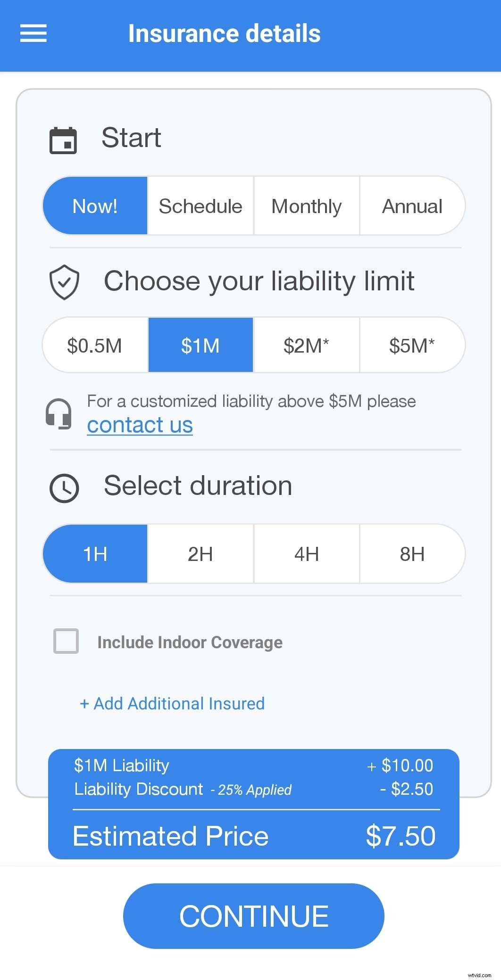Choose the Annual start option
The image size is (501, 980).
[412, 206]
